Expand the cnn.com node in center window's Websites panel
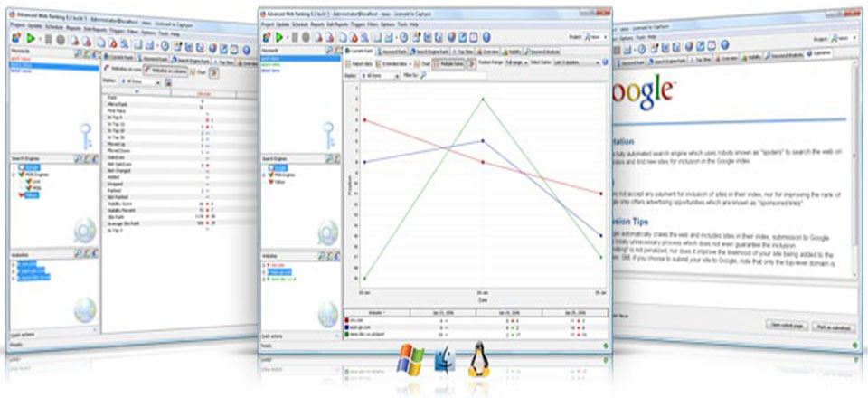Image resolution: width=868 pixels, height=398 pixels. coord(264,265)
